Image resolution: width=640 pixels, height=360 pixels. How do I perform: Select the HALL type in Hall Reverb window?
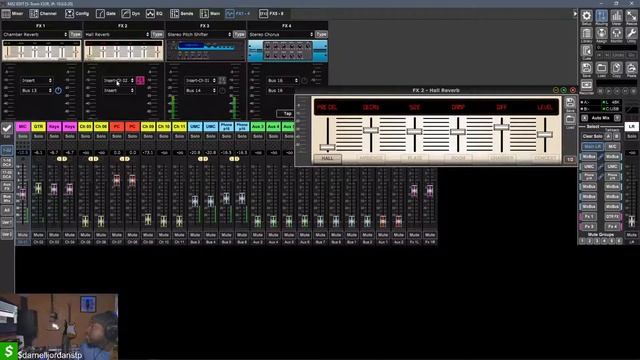point(327,158)
